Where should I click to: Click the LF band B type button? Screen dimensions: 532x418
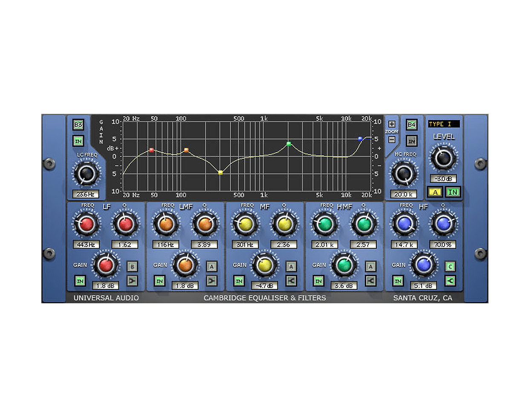[x=132, y=267]
